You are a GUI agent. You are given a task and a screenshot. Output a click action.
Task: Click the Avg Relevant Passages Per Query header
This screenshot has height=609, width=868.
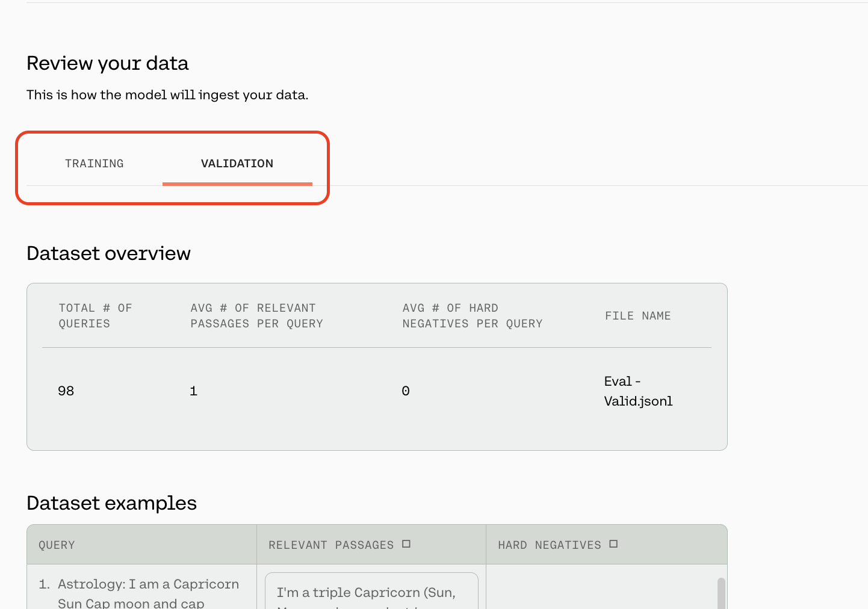pyautogui.click(x=256, y=316)
